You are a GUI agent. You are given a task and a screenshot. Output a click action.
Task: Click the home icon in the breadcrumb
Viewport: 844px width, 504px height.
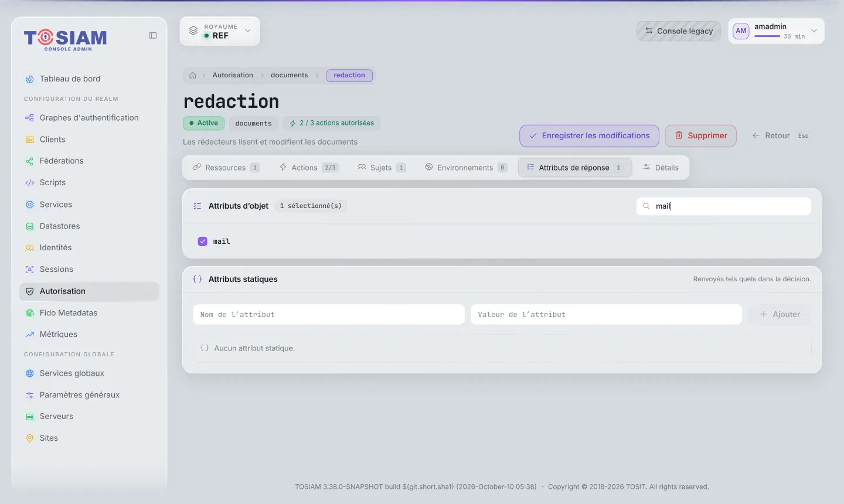(x=193, y=76)
